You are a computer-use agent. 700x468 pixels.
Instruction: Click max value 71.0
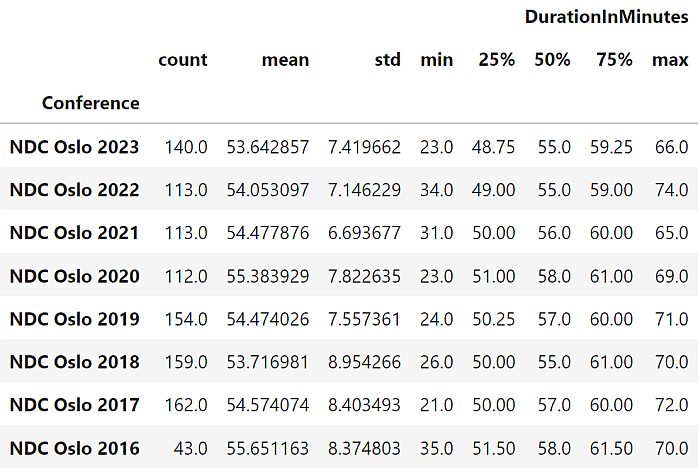tap(671, 319)
